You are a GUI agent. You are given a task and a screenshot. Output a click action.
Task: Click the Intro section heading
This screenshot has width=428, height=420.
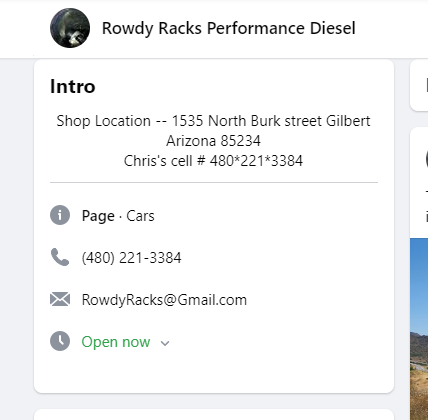(x=73, y=86)
